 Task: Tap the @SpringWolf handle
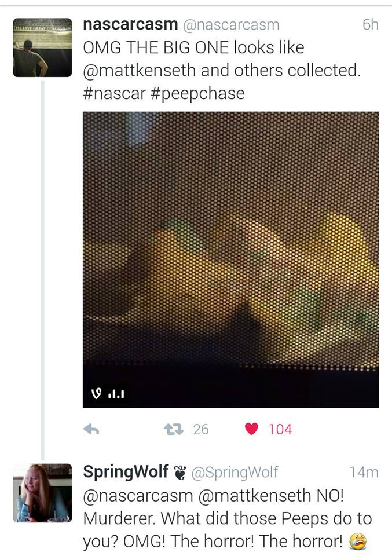click(x=235, y=472)
